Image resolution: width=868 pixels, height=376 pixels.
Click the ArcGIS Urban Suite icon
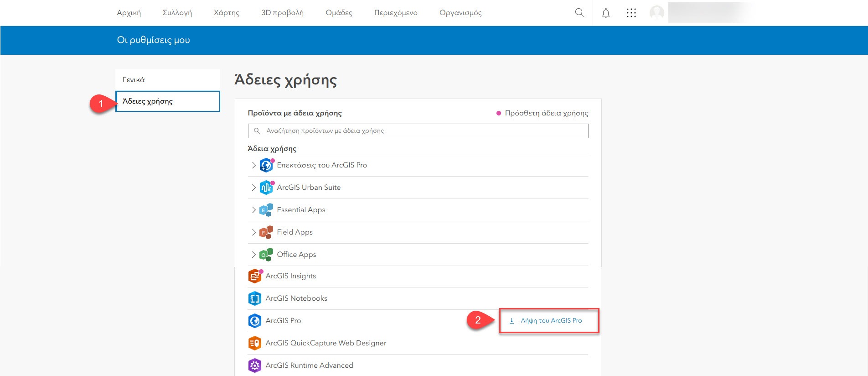[x=267, y=187]
